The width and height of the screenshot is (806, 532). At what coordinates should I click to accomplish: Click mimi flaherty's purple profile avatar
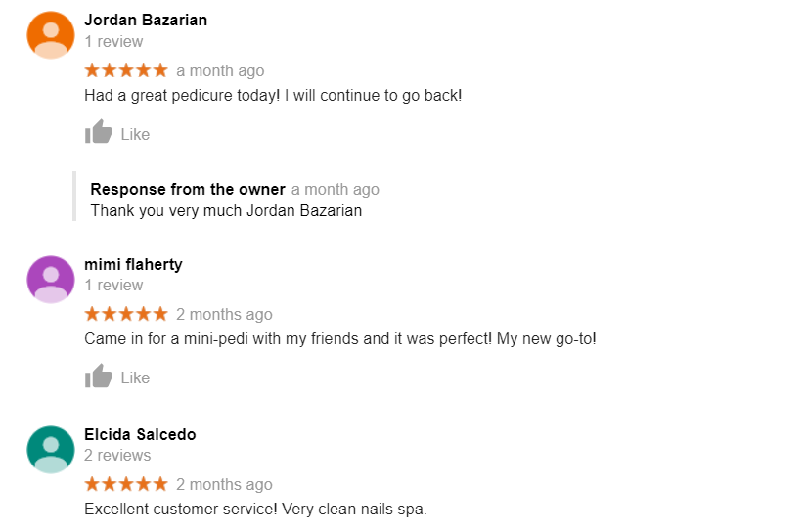click(51, 280)
